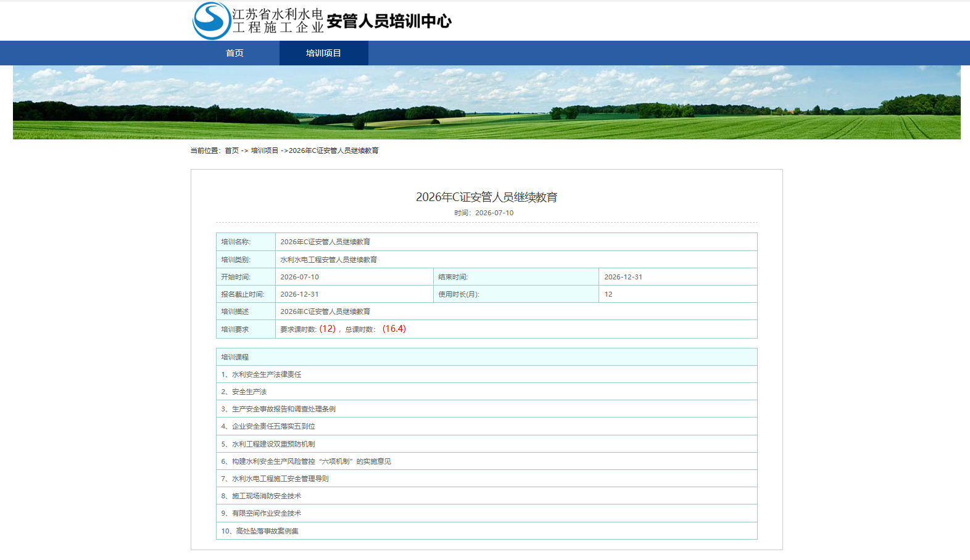This screenshot has width=970, height=560.
Task: Click the duration value 12 next to 使用时长
Action: tap(608, 294)
